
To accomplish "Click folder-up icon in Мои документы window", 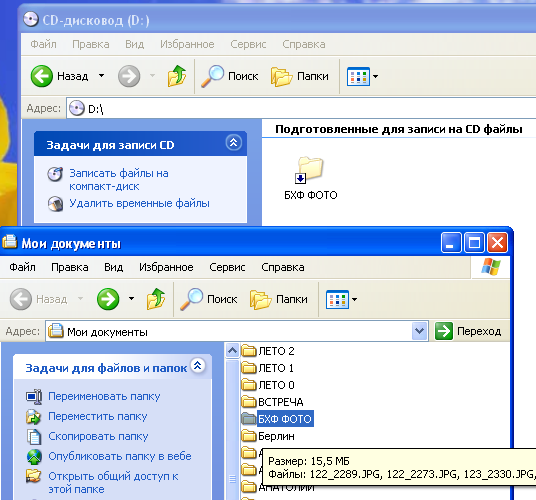I will [x=156, y=299].
